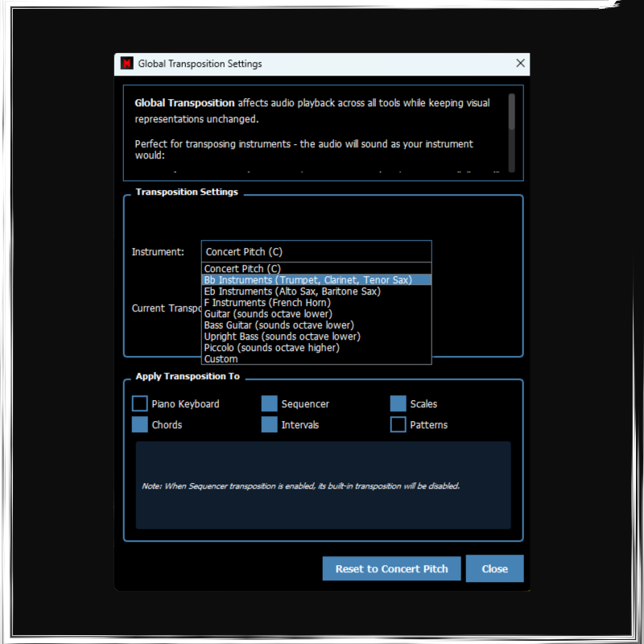Toggle the Intervals checkbox off
Screen dimensions: 644x644
coord(270,425)
